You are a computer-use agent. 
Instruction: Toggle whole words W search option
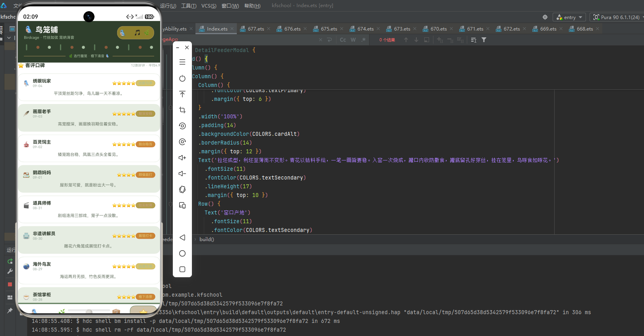(353, 40)
